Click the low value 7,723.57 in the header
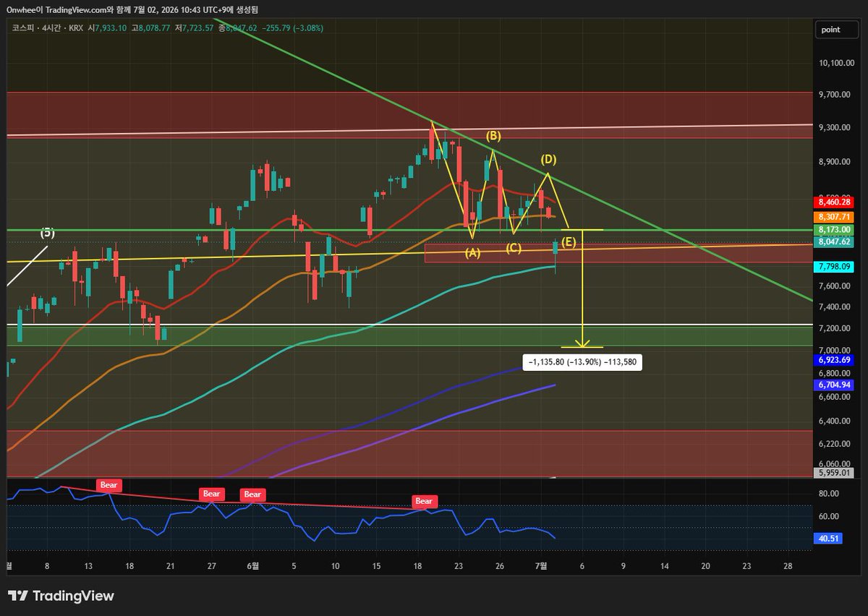 tap(198, 27)
